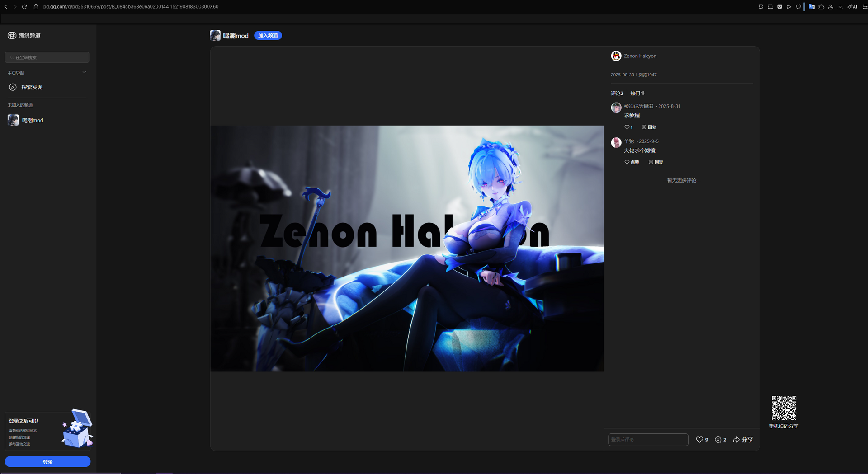Screen dimensions: 868x474
Task: Open the Google Translate extension
Action: 812,7
